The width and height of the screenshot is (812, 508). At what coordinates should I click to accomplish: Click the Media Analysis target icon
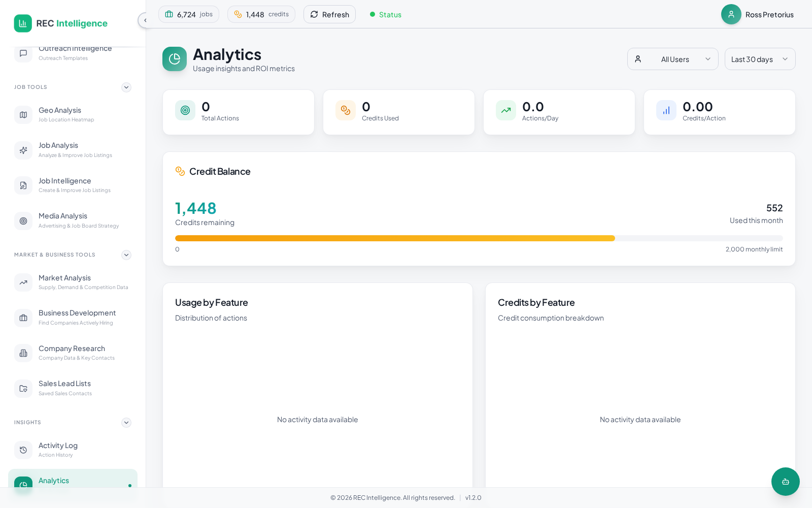tap(23, 221)
